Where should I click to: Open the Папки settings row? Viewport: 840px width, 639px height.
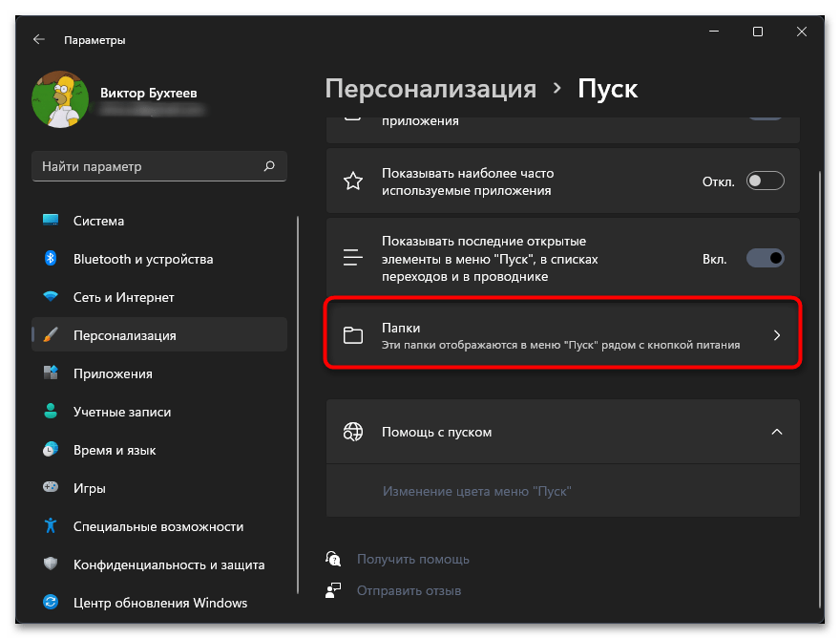pyautogui.click(x=562, y=335)
